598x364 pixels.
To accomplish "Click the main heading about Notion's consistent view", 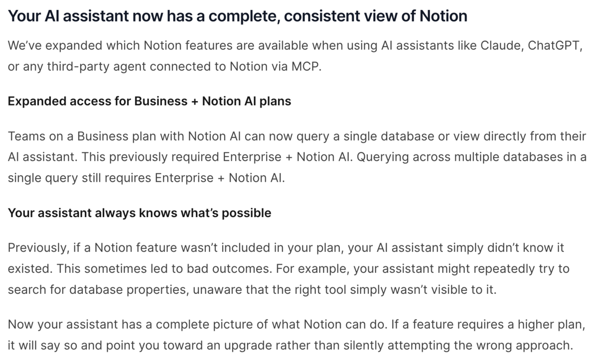I will pyautogui.click(x=238, y=16).
